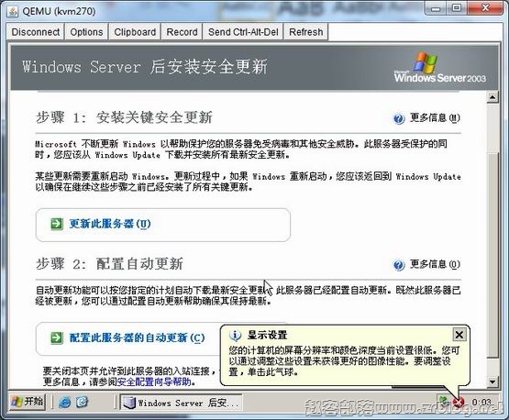Close the 显示设置 balloon tip
Viewport: 509px width, 420px height.
(459, 334)
